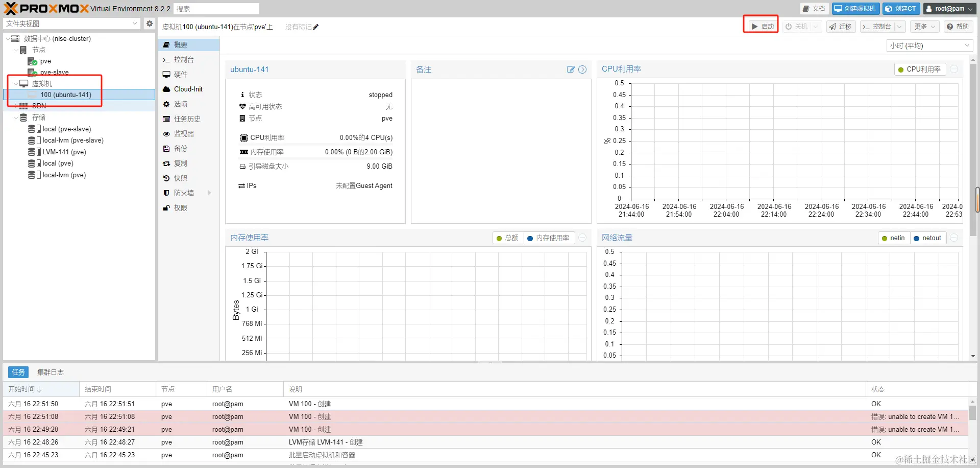Open the Cloud-Init section
Viewport: 980px width, 468px height.
pyautogui.click(x=189, y=89)
